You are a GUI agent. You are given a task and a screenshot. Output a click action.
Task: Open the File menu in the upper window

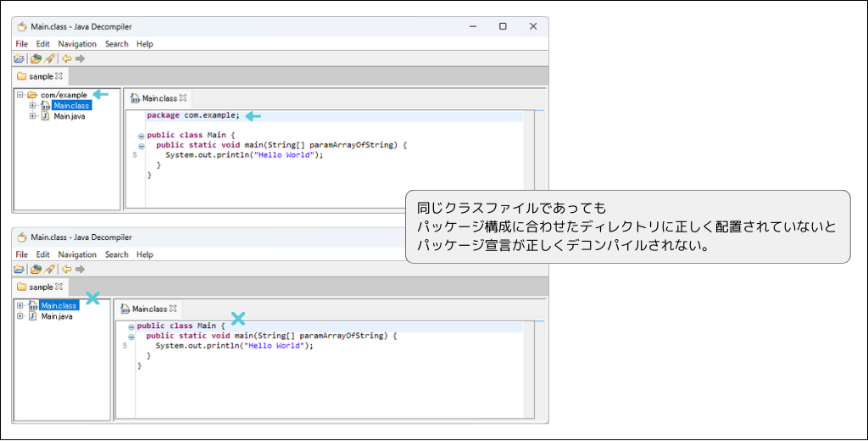point(21,44)
